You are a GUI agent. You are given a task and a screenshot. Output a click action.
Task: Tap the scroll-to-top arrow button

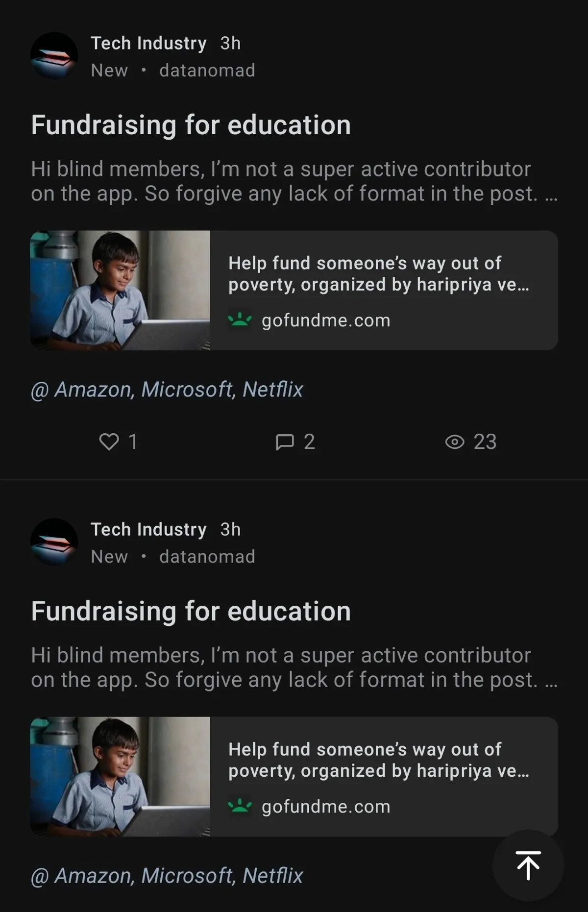528,865
